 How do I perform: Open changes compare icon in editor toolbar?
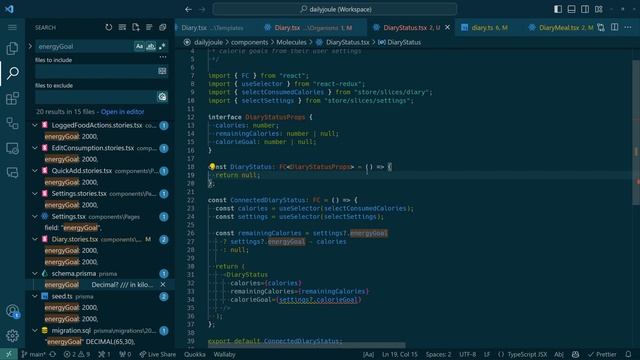point(601,27)
